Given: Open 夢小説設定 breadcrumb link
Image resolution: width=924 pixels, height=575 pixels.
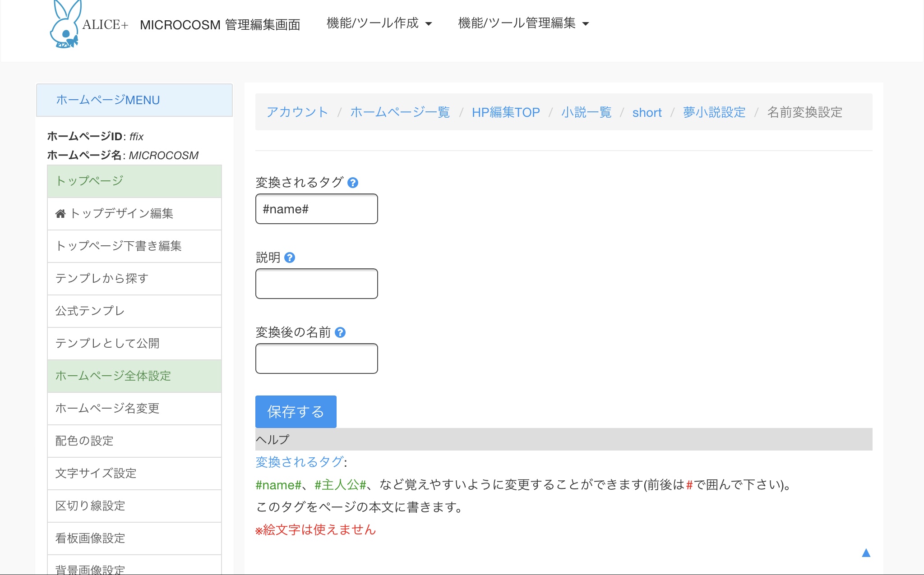Looking at the screenshot, I should coord(714,112).
